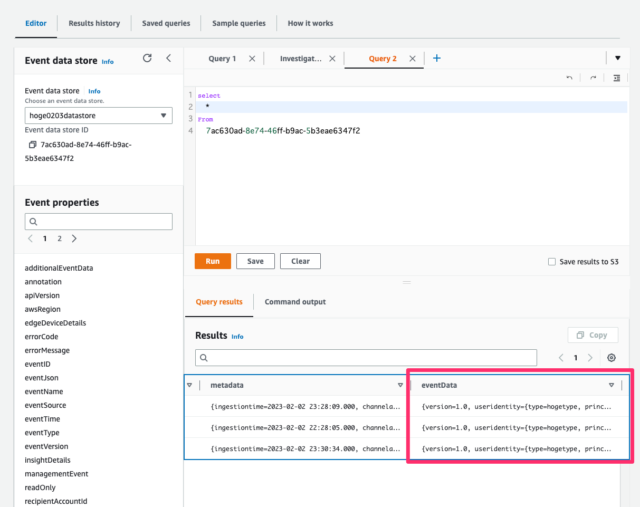This screenshot has height=507, width=640.
Task: Copy the query results
Action: coord(593,335)
